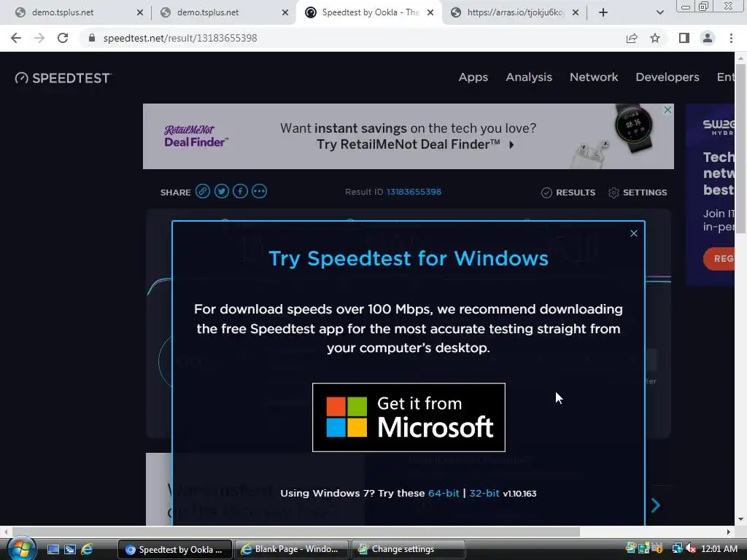Reload the current page

coord(63,38)
